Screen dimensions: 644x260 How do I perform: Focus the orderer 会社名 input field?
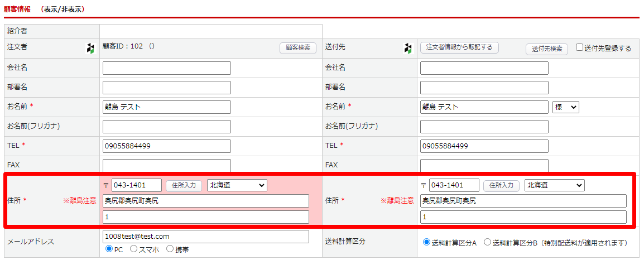[x=167, y=68]
